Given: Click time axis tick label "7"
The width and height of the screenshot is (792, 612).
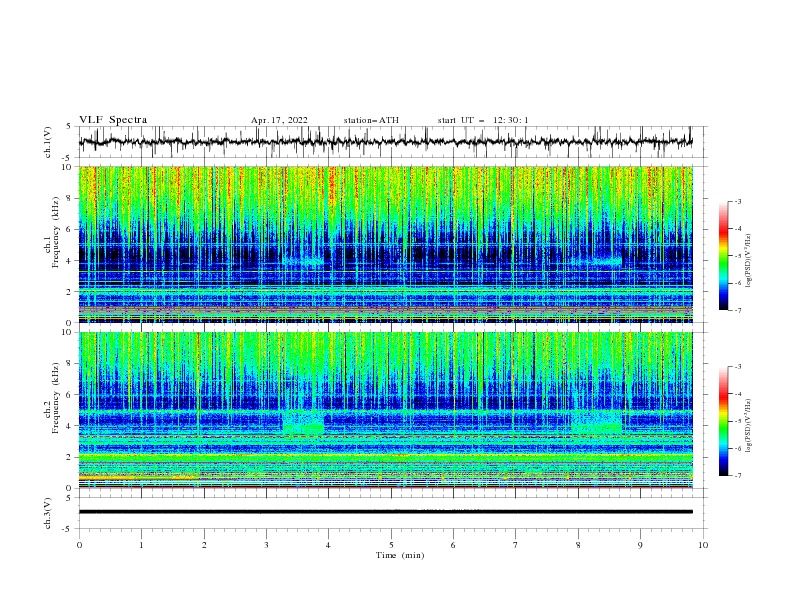Looking at the screenshot, I should [516, 545].
